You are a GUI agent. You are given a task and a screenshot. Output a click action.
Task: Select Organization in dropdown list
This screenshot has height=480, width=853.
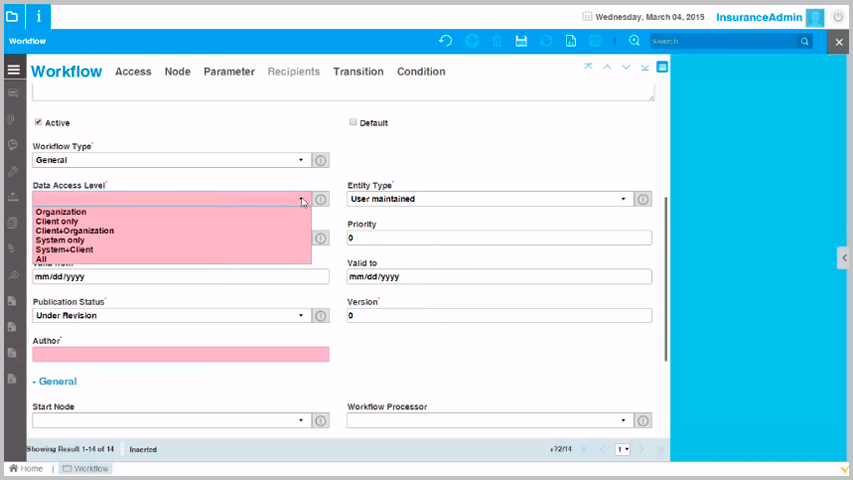point(172,212)
